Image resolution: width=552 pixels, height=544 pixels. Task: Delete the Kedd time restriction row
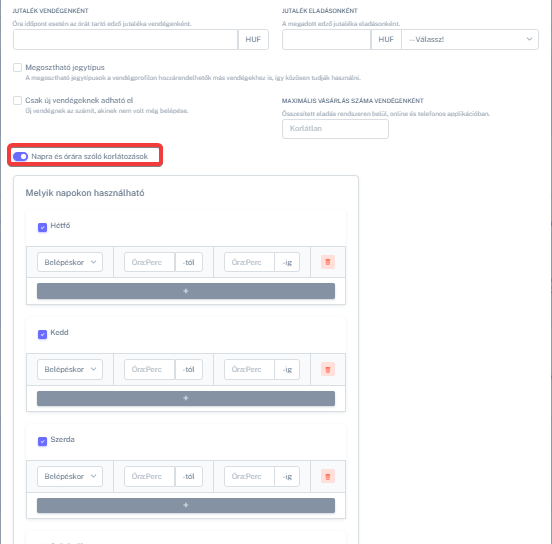click(328, 369)
